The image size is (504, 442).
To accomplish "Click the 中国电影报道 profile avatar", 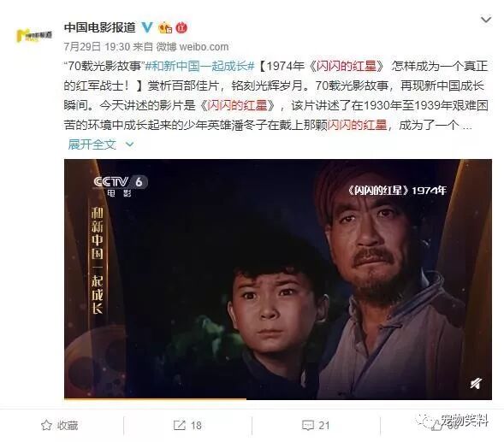I will click(34, 35).
